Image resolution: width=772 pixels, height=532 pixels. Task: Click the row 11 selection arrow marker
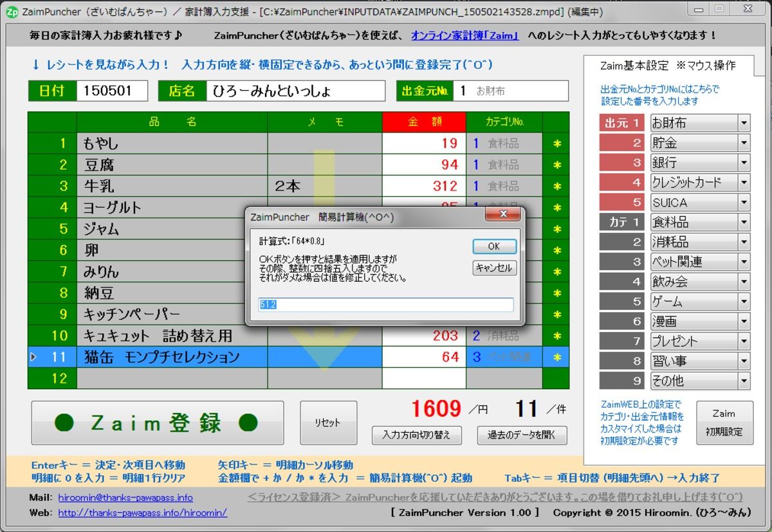[x=34, y=356]
